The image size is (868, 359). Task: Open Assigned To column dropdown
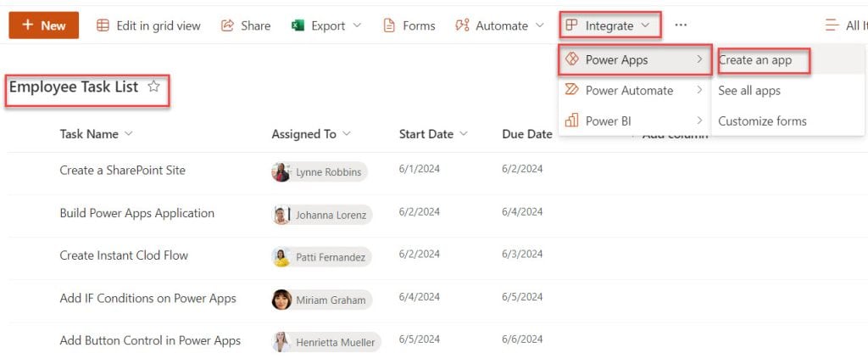coord(347,134)
